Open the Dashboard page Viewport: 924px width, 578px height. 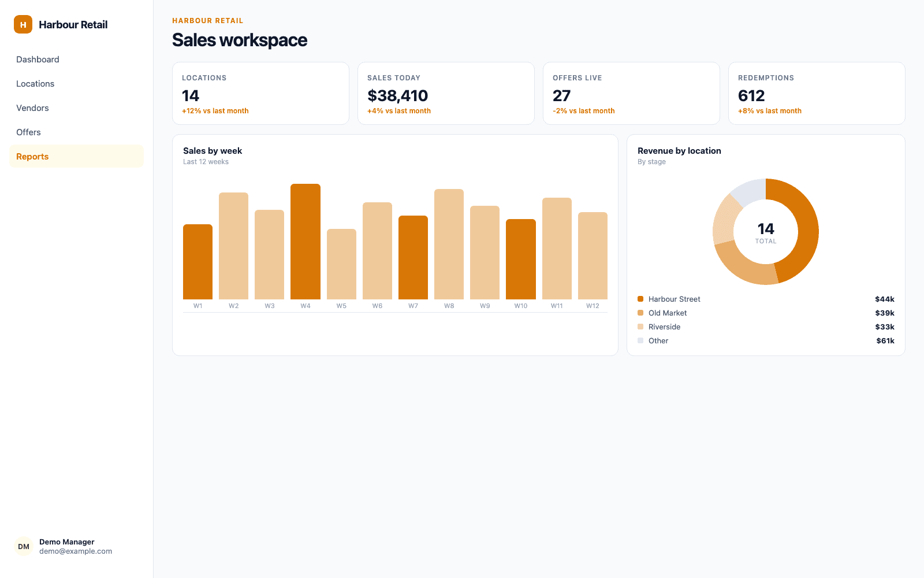(76, 60)
